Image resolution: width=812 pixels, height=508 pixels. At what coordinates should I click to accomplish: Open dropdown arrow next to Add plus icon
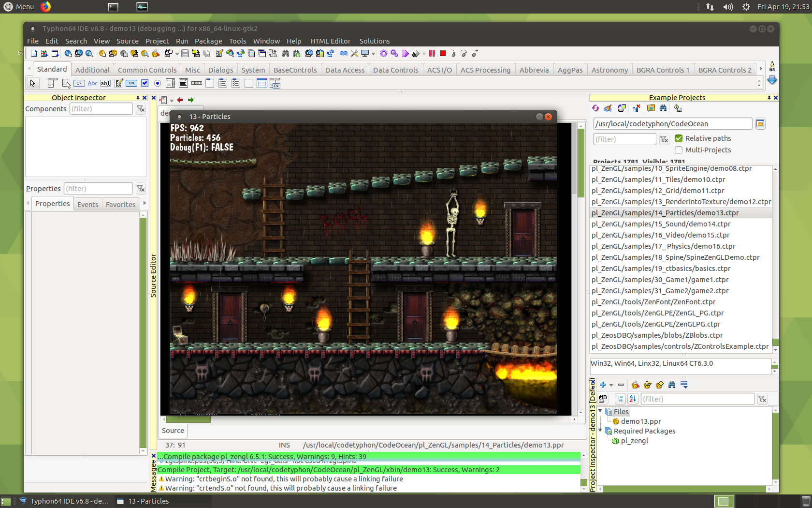[611, 386]
